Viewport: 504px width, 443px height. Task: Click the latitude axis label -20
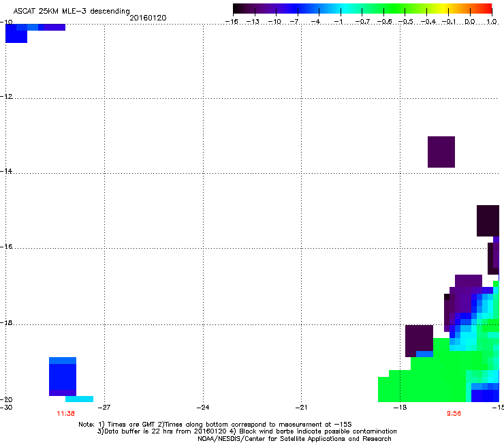tap(6, 399)
